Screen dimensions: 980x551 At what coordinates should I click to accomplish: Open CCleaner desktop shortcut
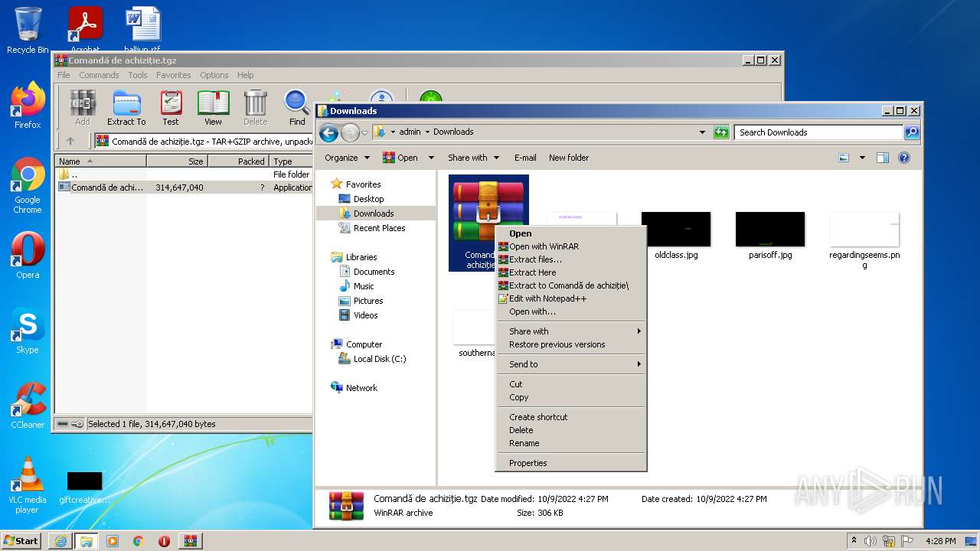28,406
